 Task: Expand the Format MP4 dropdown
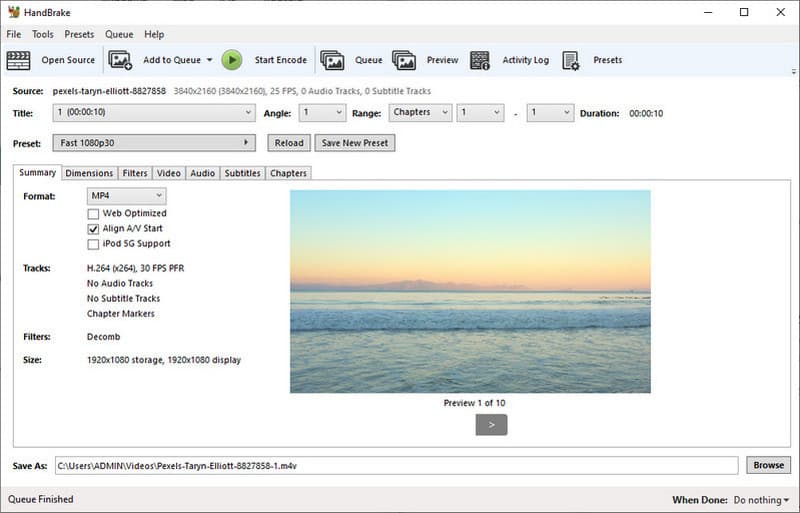(x=126, y=196)
